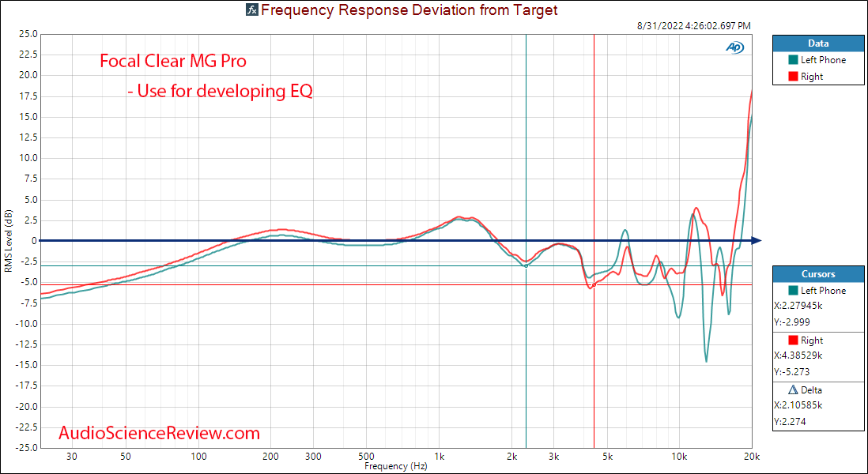Click the 0 tick label on the level axis
Image resolution: width=868 pixels, height=474 pixels.
tap(35, 241)
